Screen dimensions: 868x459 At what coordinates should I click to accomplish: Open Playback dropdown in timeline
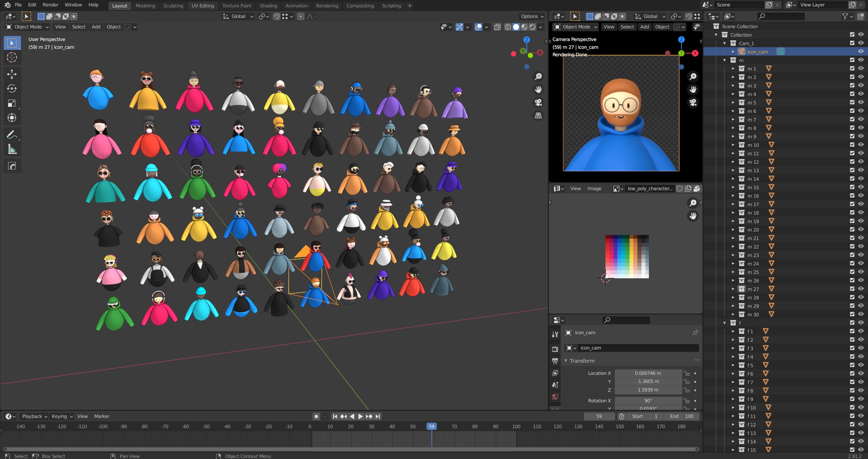click(x=34, y=416)
